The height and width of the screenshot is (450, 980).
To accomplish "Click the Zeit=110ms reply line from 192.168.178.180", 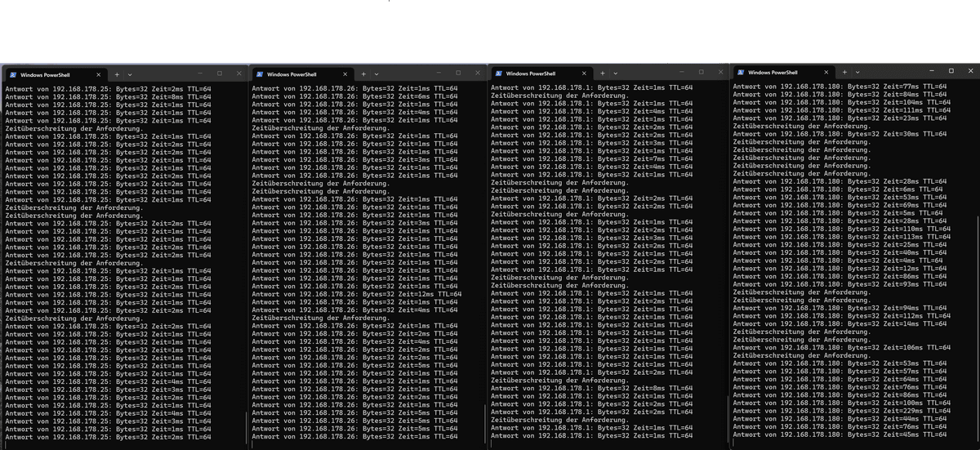I will [842, 229].
